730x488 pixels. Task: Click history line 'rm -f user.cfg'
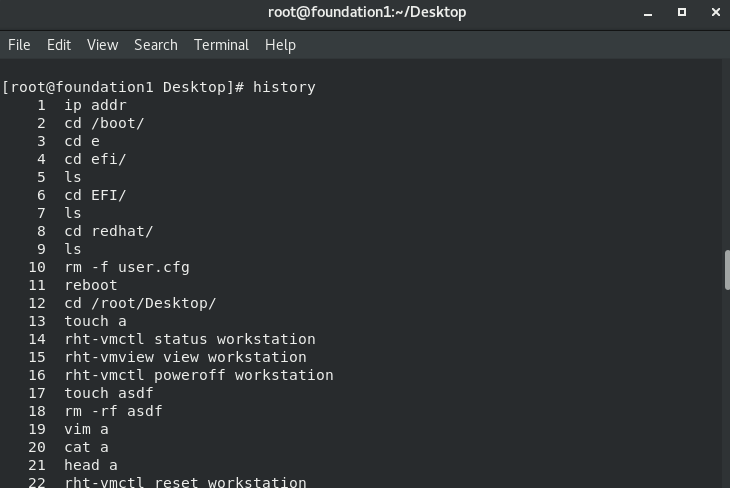coord(127,267)
